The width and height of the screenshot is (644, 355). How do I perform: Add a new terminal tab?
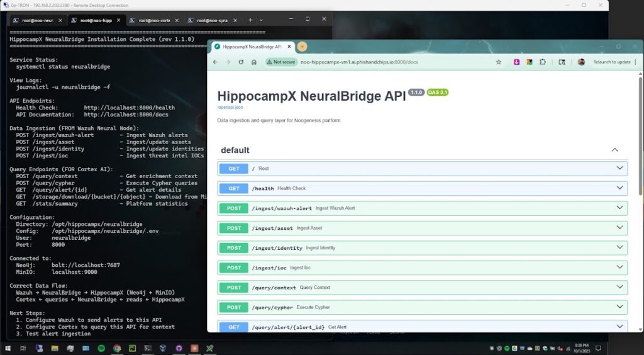click(250, 20)
